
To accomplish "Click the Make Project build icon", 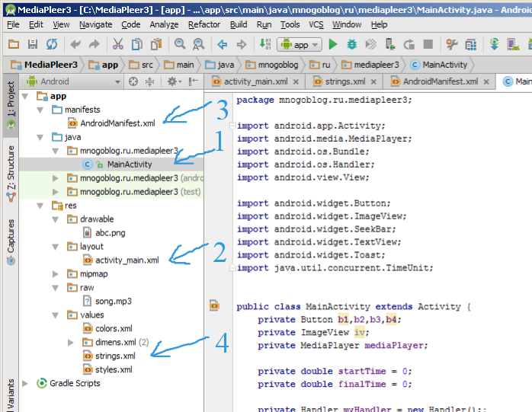I will click(x=265, y=45).
